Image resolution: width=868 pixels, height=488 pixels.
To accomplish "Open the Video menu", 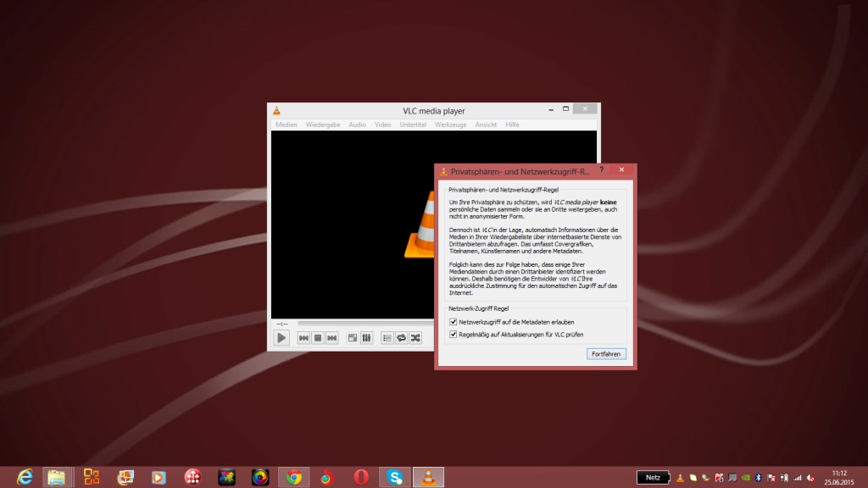I will click(382, 125).
